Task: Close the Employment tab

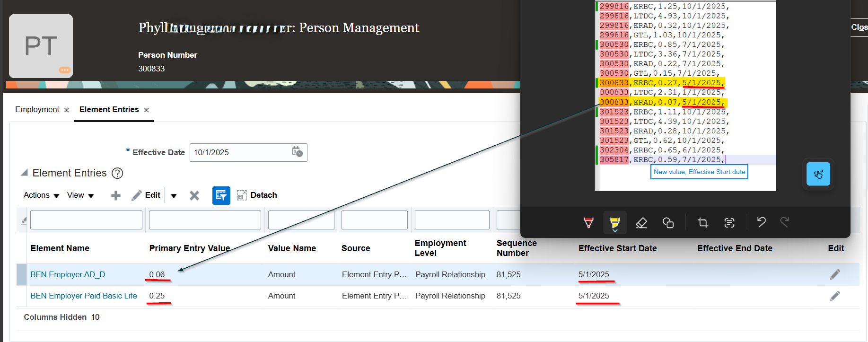Action: tap(67, 110)
